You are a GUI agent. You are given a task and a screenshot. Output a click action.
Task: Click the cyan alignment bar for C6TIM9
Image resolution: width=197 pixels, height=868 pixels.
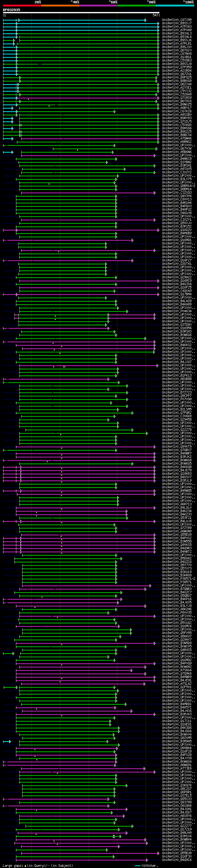pos(74,20)
